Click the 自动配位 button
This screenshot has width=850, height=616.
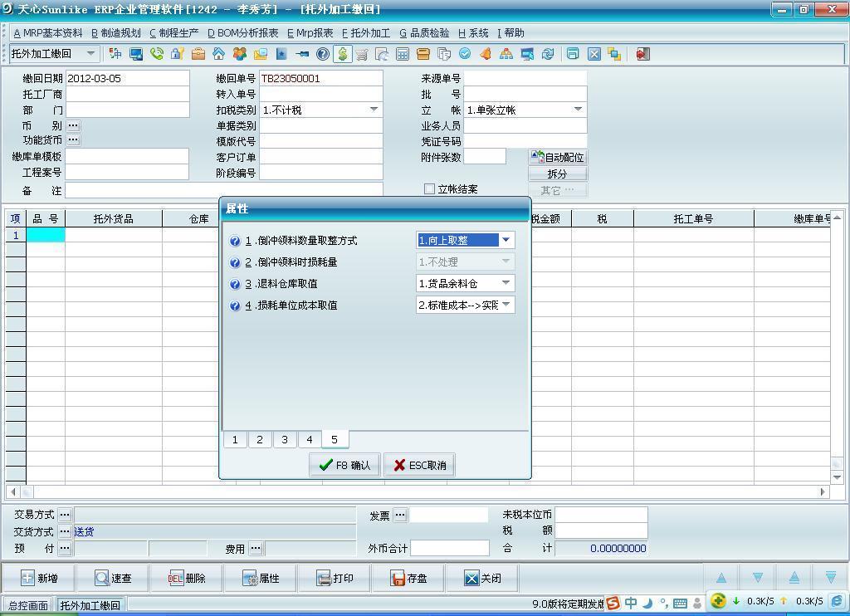coord(558,157)
